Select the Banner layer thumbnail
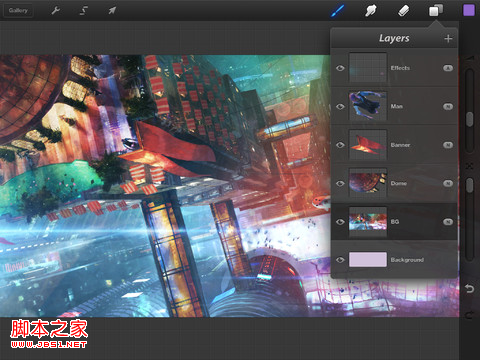Image resolution: width=480 pixels, height=360 pixels. (x=368, y=144)
